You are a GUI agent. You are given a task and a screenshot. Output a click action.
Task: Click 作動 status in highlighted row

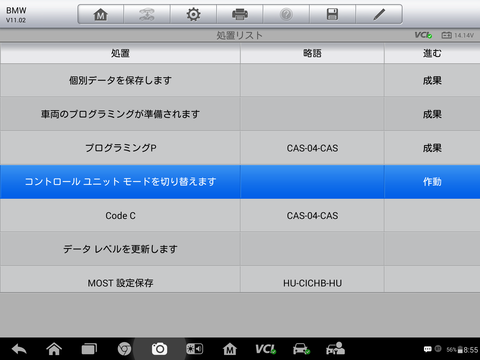432,182
